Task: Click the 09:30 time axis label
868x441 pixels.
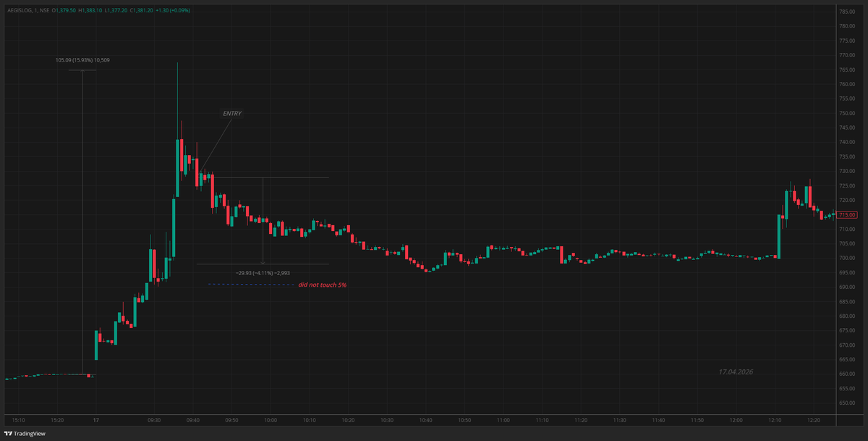Action: 154,420
